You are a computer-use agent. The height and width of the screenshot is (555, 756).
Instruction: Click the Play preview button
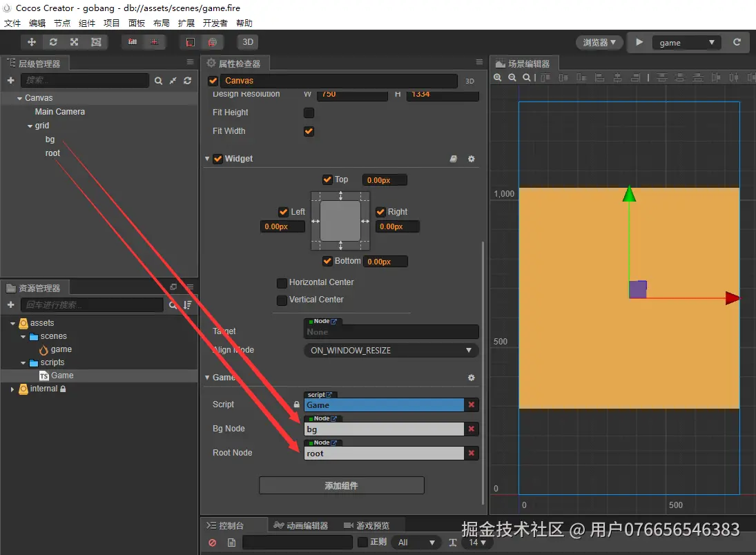(639, 42)
